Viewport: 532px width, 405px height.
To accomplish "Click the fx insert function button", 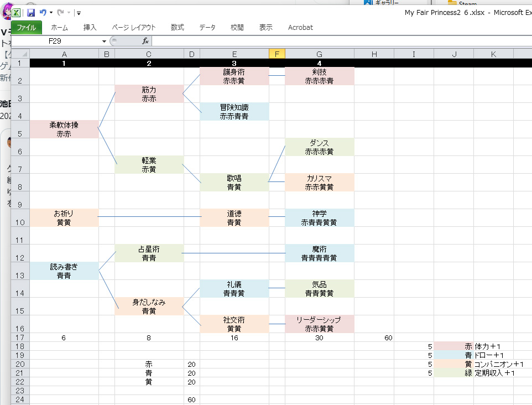I will [145, 41].
